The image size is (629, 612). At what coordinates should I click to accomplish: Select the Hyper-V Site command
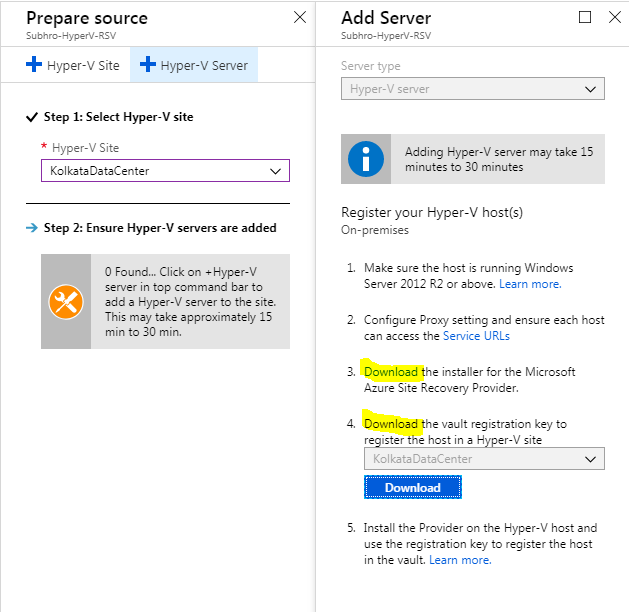pyautogui.click(x=73, y=65)
